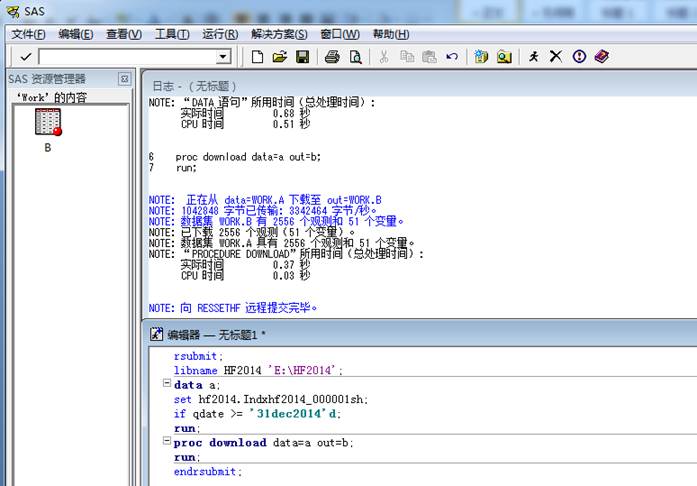Select dataset B in the Work library
697x486 pixels.
tap(48, 125)
